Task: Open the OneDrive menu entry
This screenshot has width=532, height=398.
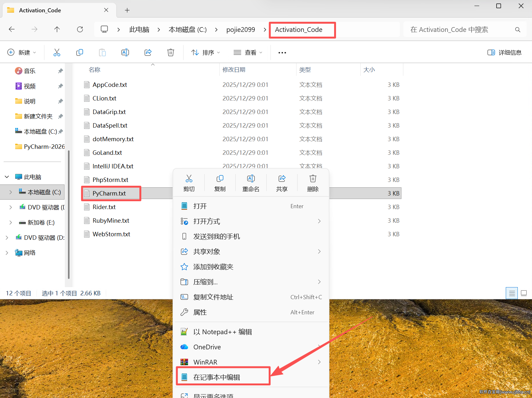Action: (x=251, y=347)
